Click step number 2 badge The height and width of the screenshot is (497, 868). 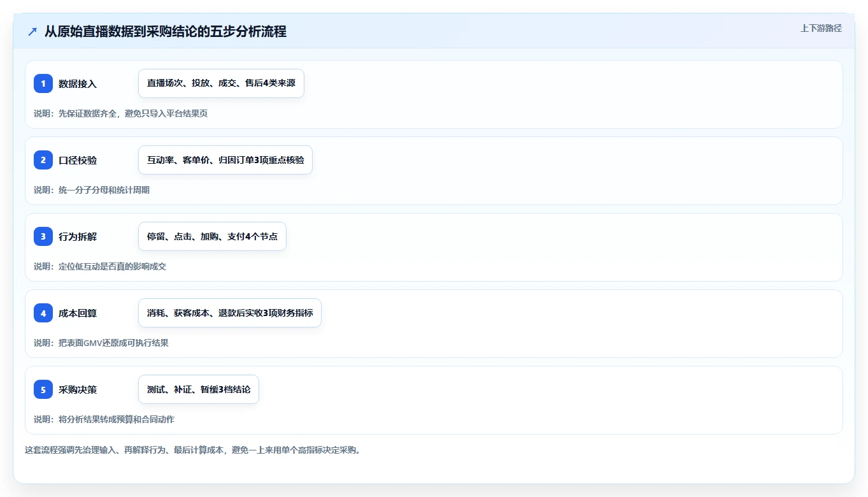pyautogui.click(x=43, y=160)
